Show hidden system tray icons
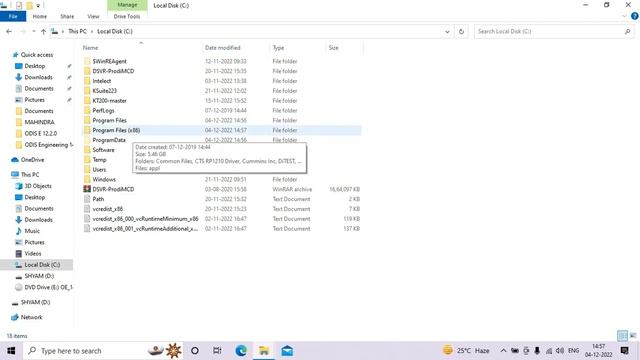Image resolution: width=640 pixels, height=360 pixels. point(503,351)
